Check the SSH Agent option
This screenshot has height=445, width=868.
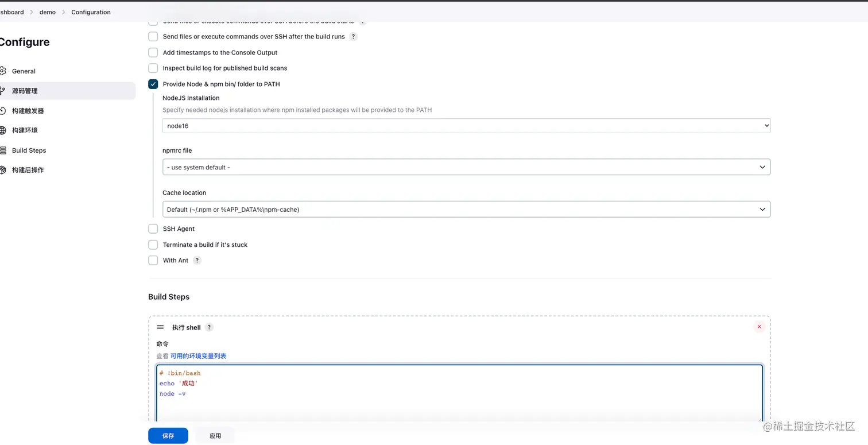153,229
